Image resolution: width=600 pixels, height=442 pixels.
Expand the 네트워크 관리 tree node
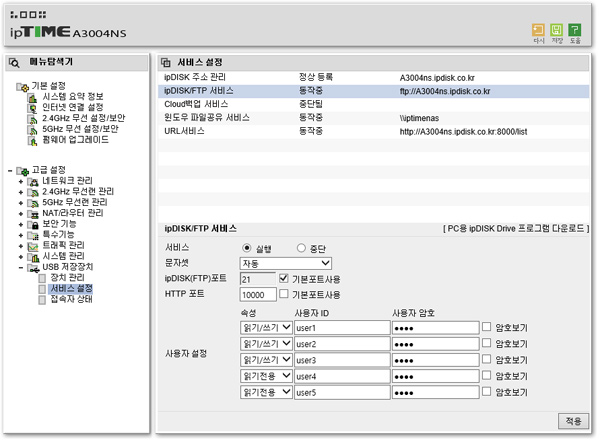point(21,182)
